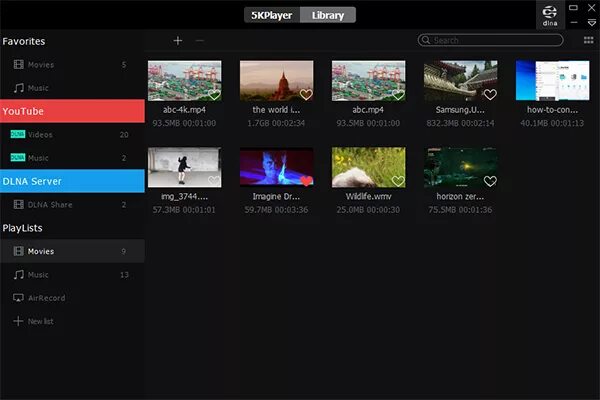Click the PlayLists heading
600x400 pixels.
coord(23,228)
